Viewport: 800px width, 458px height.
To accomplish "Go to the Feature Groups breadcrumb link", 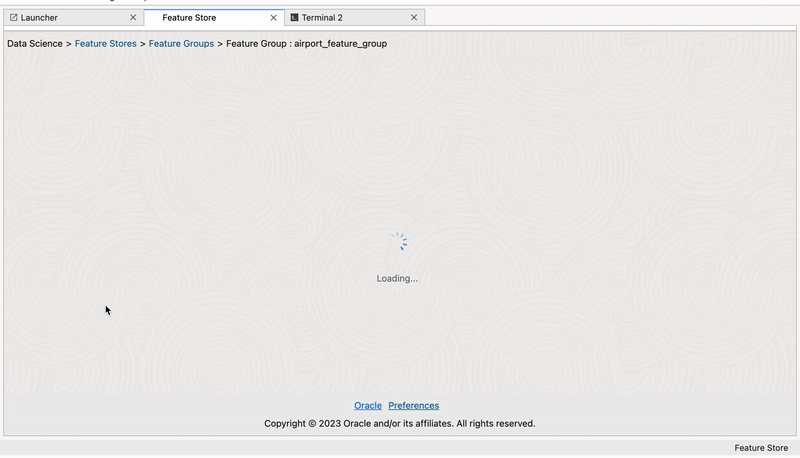I will pyautogui.click(x=181, y=44).
